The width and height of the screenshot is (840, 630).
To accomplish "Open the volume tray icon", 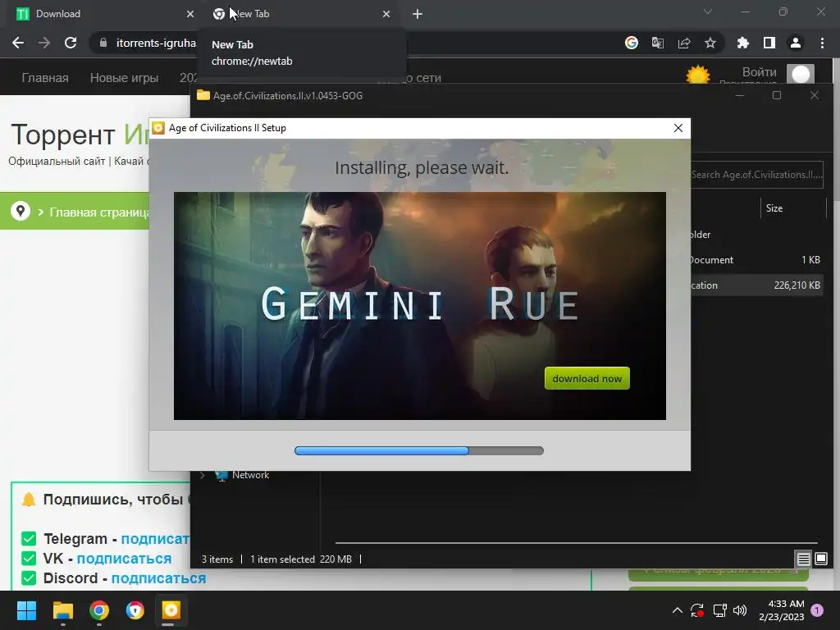I will tap(740, 610).
